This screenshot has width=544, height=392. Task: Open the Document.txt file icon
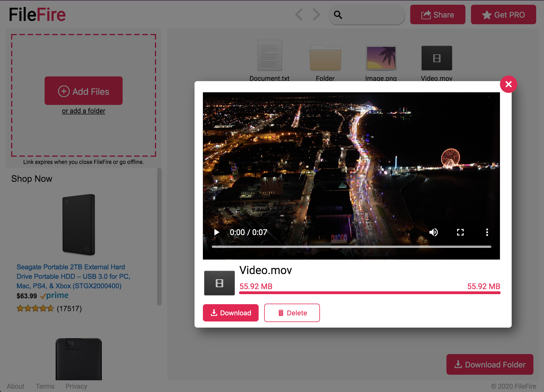(x=269, y=56)
